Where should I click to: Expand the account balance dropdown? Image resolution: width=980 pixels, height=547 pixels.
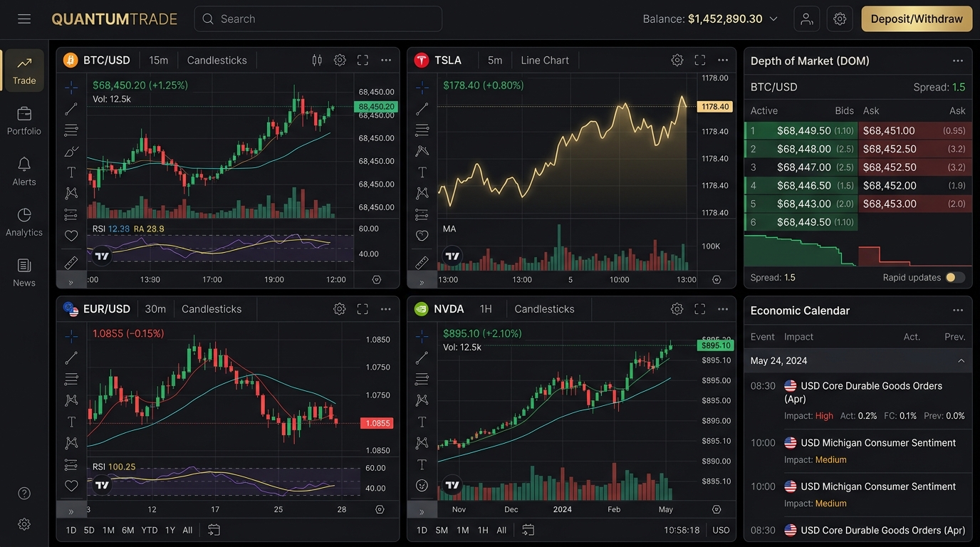pyautogui.click(x=773, y=19)
